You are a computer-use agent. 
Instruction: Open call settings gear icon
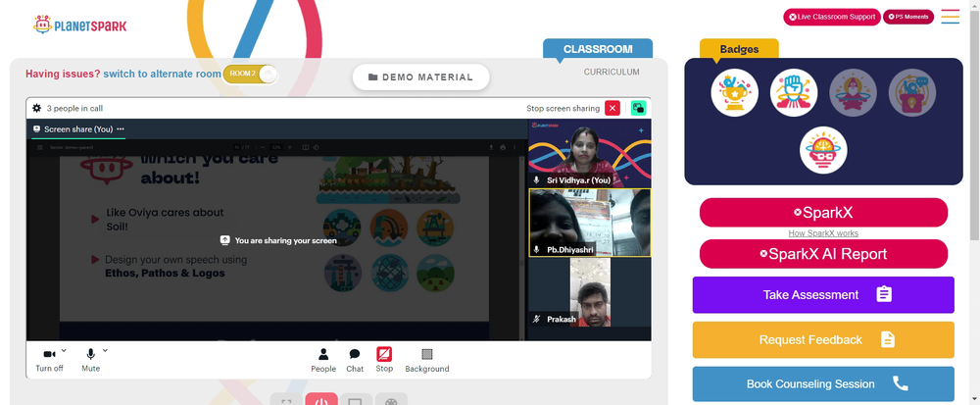coord(37,108)
